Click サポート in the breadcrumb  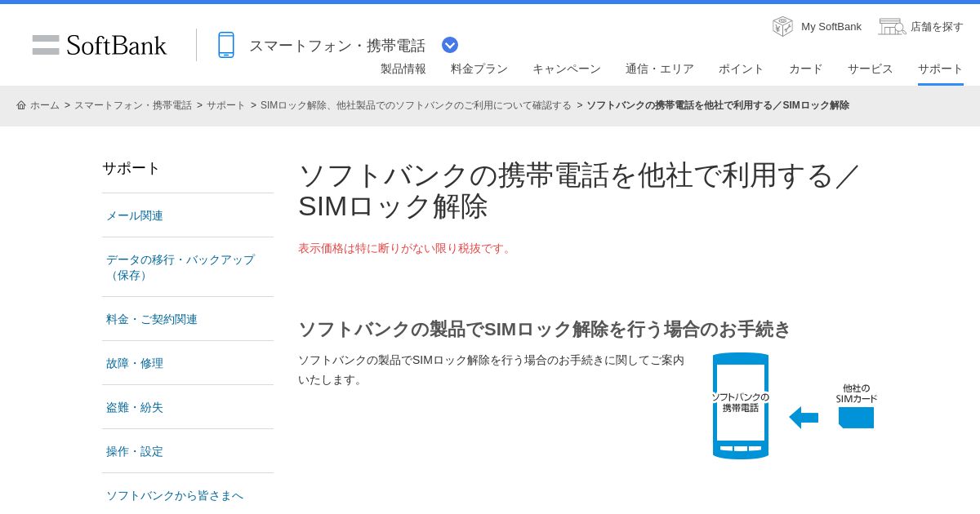point(226,105)
